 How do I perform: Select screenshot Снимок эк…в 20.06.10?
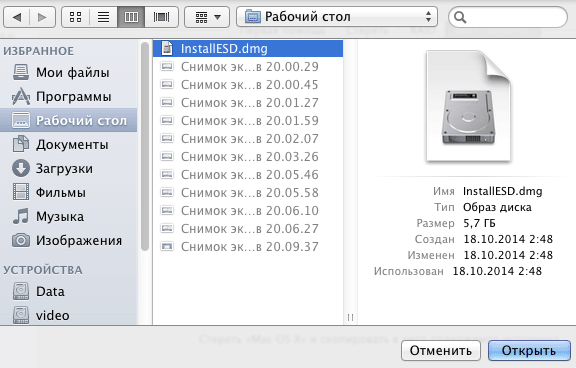tap(248, 210)
